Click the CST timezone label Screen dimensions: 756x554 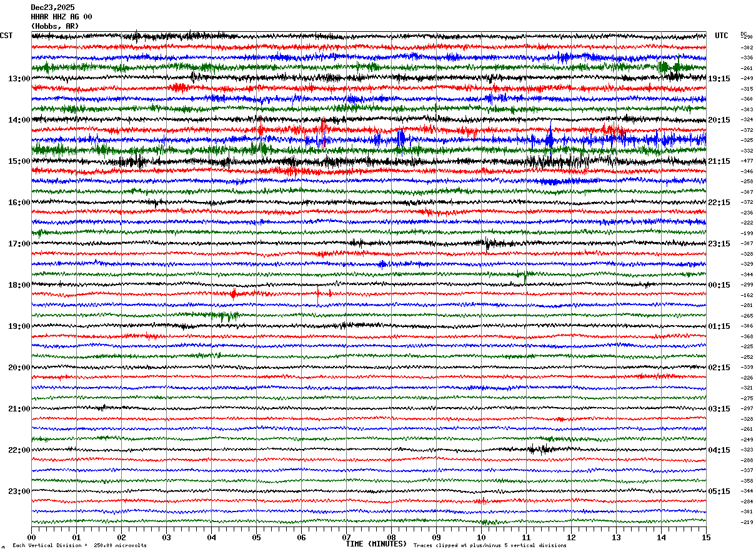[x=6, y=36]
